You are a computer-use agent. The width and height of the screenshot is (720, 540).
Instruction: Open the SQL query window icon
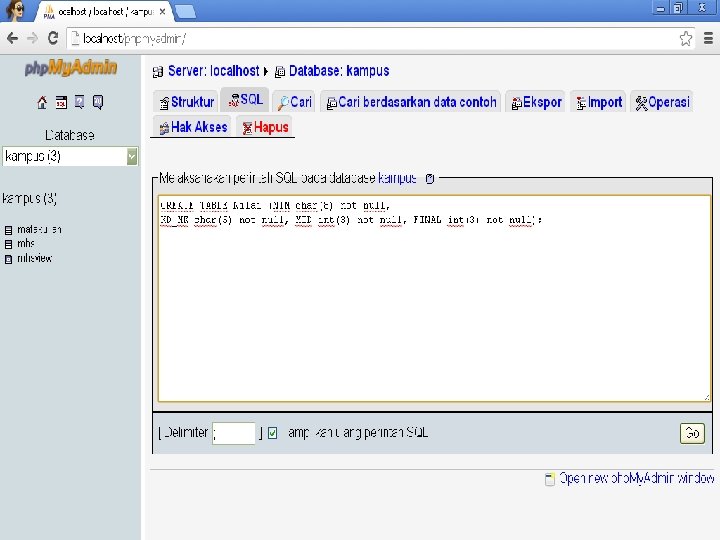click(x=61, y=102)
